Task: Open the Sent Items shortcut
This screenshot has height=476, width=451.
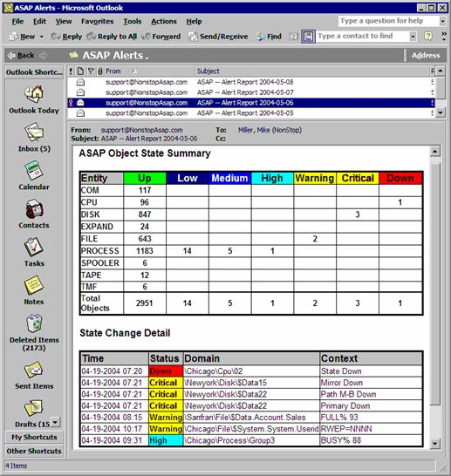Action: click(x=34, y=375)
